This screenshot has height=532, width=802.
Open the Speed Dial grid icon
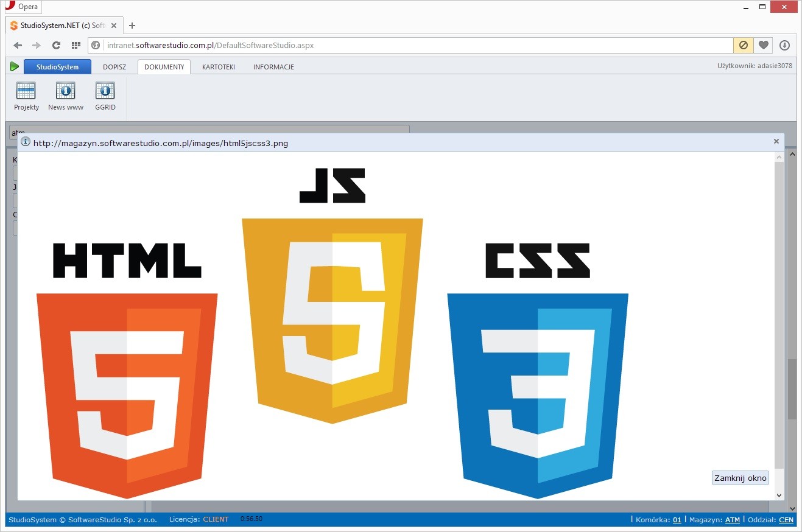(76, 45)
